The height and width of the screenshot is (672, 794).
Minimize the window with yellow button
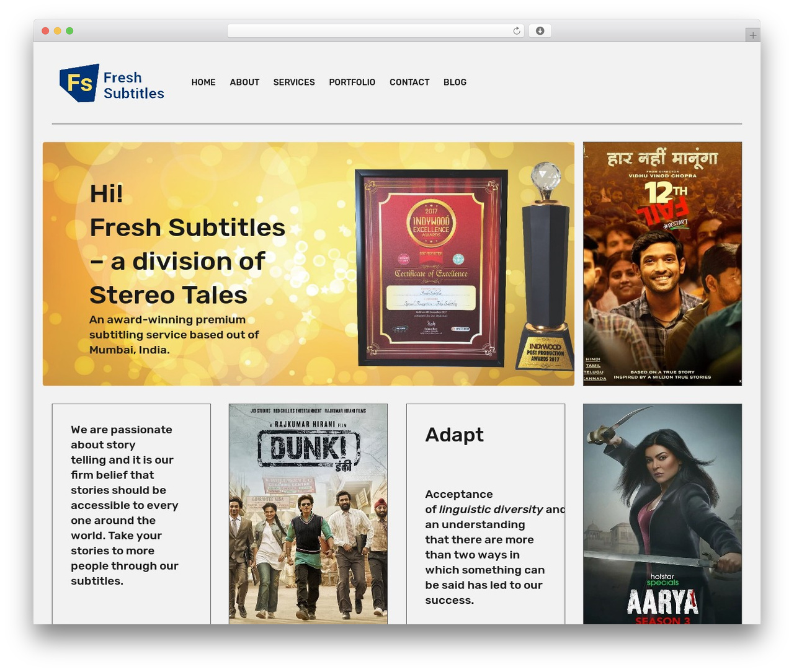tap(57, 31)
